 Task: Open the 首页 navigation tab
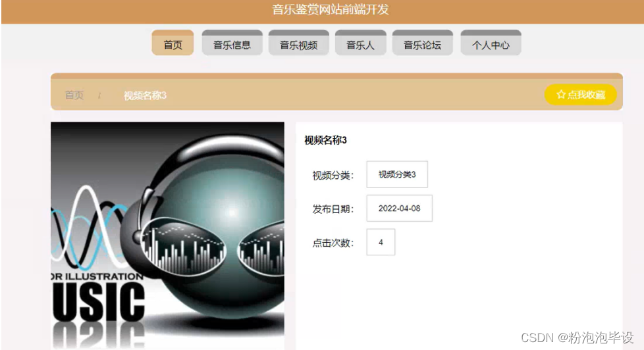click(173, 43)
